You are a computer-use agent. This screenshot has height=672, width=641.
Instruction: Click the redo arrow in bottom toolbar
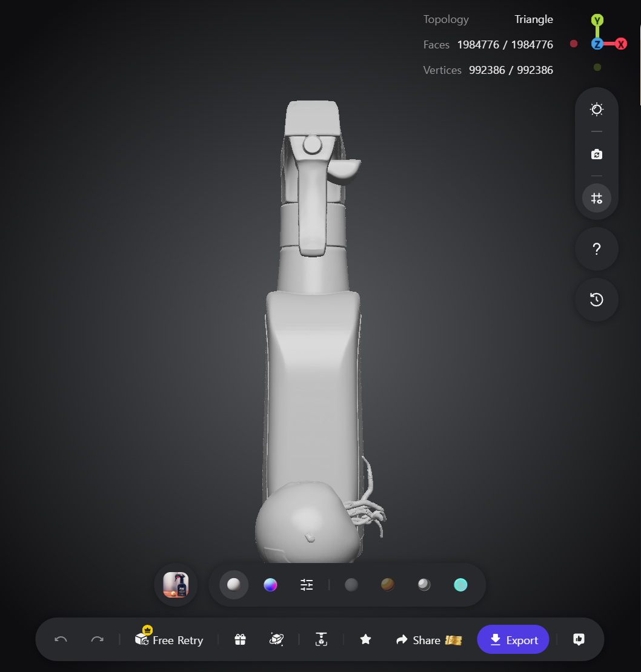[98, 639]
